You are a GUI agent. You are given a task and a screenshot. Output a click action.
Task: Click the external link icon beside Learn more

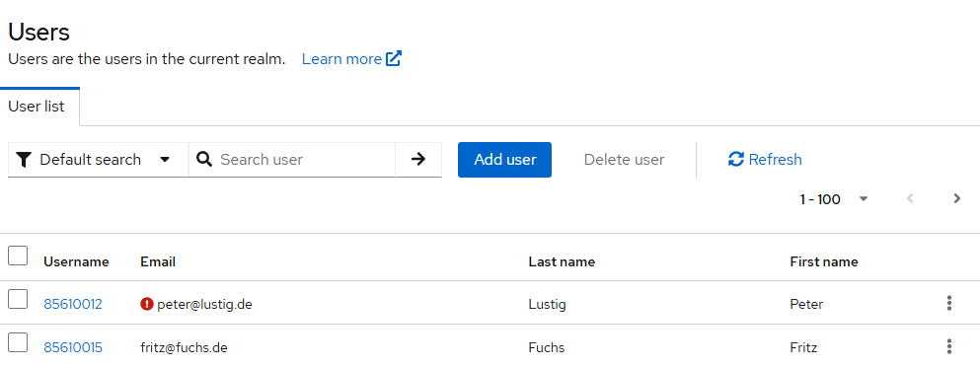pos(394,59)
